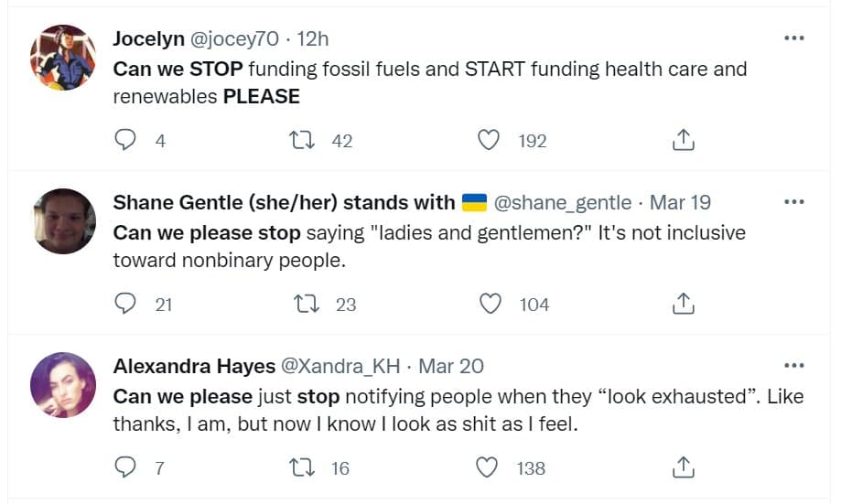
Task: Retweet Alexandra Hayes's tweet with 16 retweets
Action: coord(299,467)
